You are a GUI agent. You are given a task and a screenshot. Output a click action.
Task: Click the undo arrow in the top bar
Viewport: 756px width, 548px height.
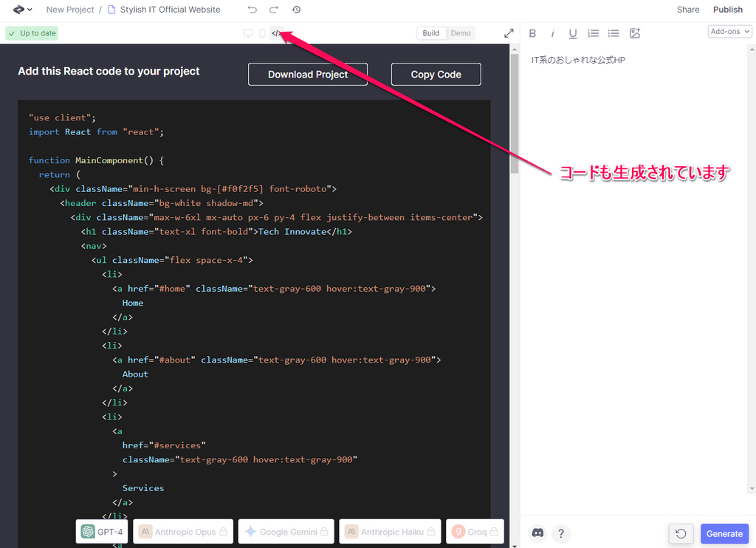[252, 10]
